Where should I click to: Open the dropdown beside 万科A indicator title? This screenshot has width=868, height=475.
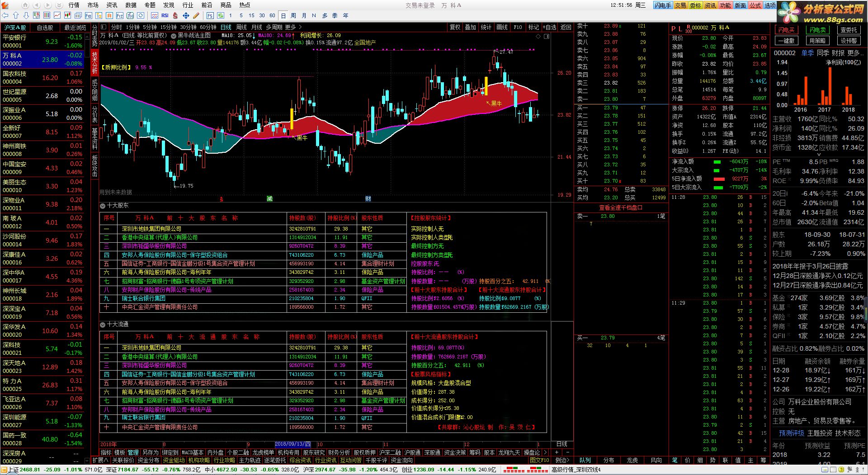(x=174, y=35)
